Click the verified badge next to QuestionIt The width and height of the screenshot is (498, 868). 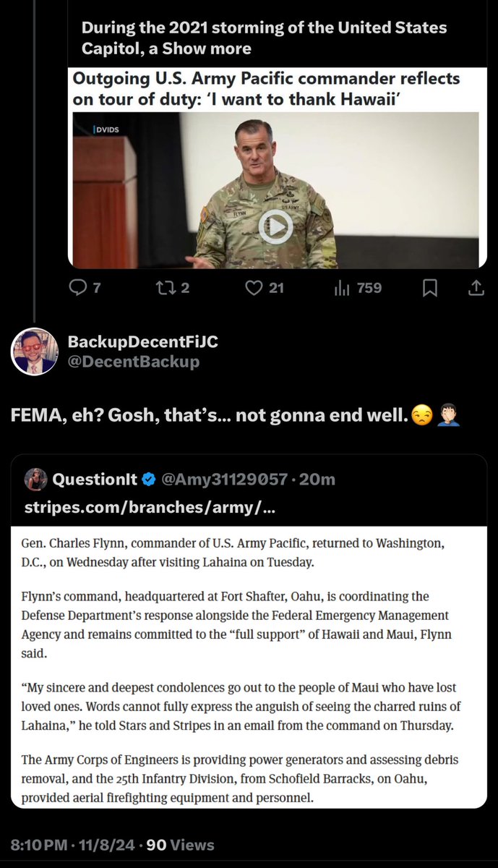(149, 479)
